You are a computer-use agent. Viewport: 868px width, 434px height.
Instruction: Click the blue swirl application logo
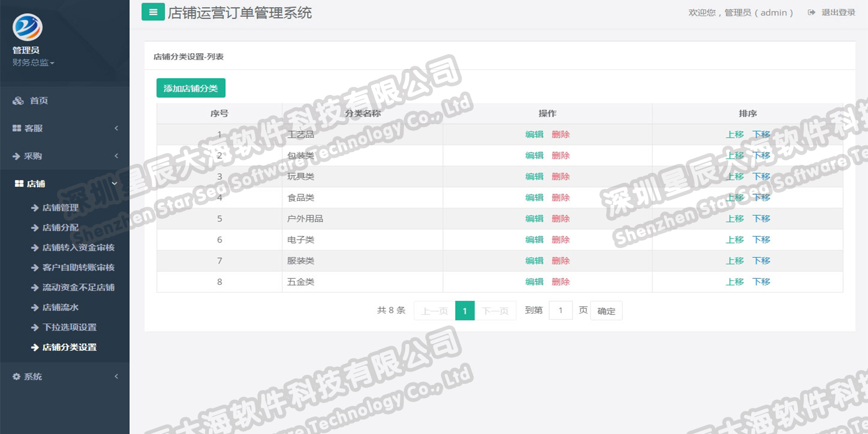[x=27, y=27]
